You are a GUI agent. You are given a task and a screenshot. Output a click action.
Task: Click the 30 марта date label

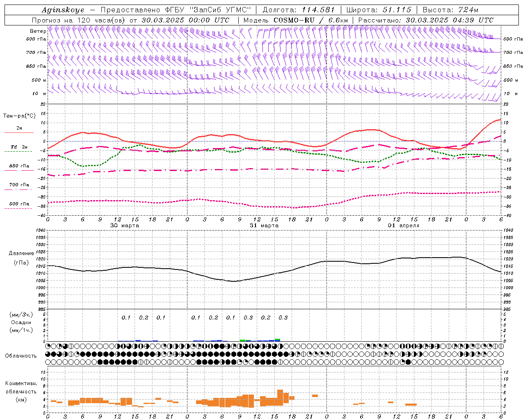[125, 226]
